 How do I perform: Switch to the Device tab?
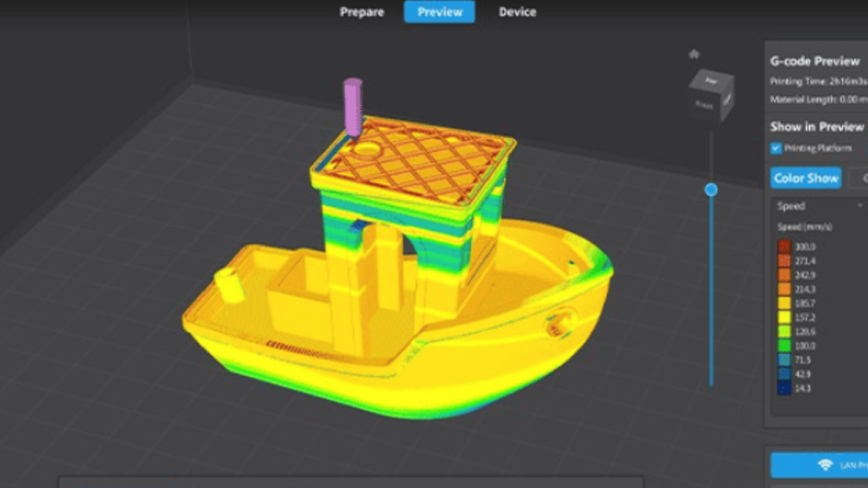517,12
